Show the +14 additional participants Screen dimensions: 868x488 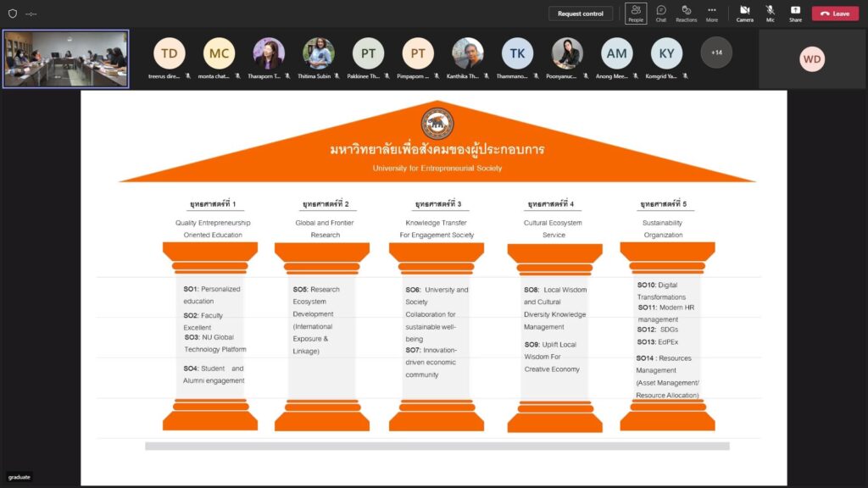pyautogui.click(x=716, y=53)
